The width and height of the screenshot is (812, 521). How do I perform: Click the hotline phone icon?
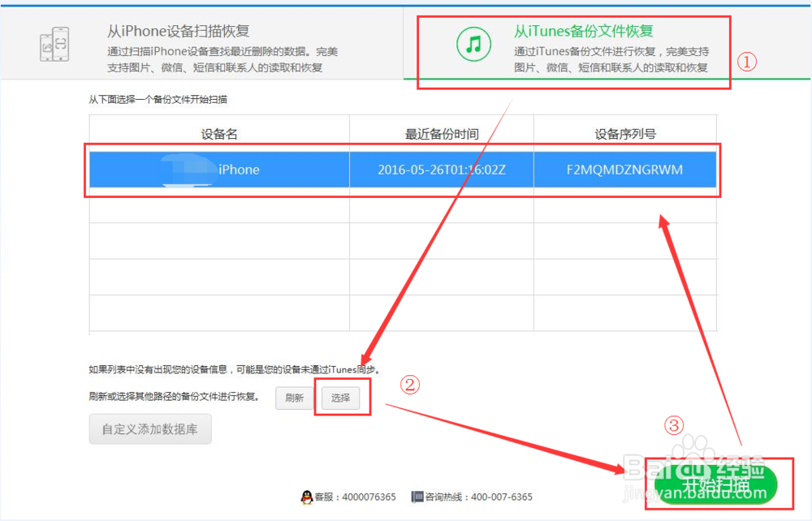click(x=417, y=497)
